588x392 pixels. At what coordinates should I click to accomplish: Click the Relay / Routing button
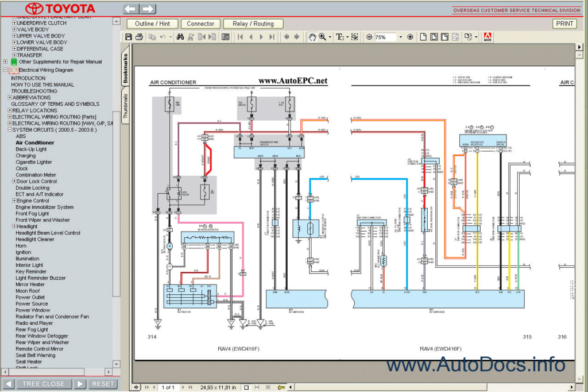253,24
